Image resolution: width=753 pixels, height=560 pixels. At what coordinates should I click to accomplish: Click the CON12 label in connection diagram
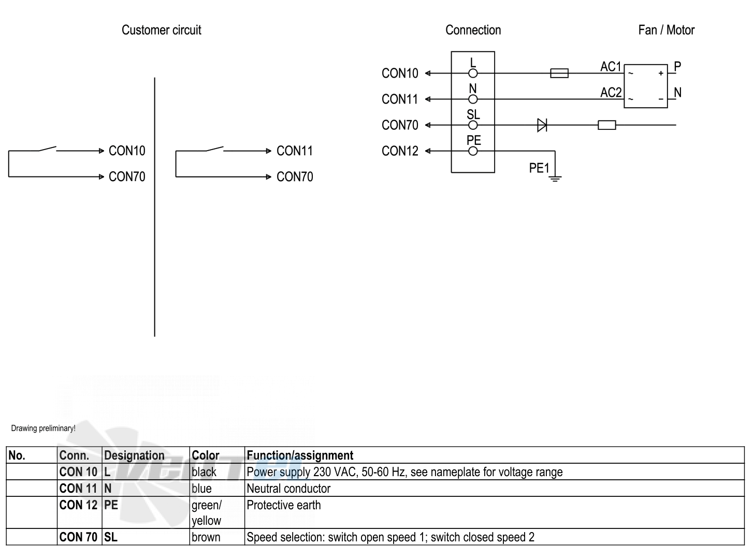(x=400, y=151)
